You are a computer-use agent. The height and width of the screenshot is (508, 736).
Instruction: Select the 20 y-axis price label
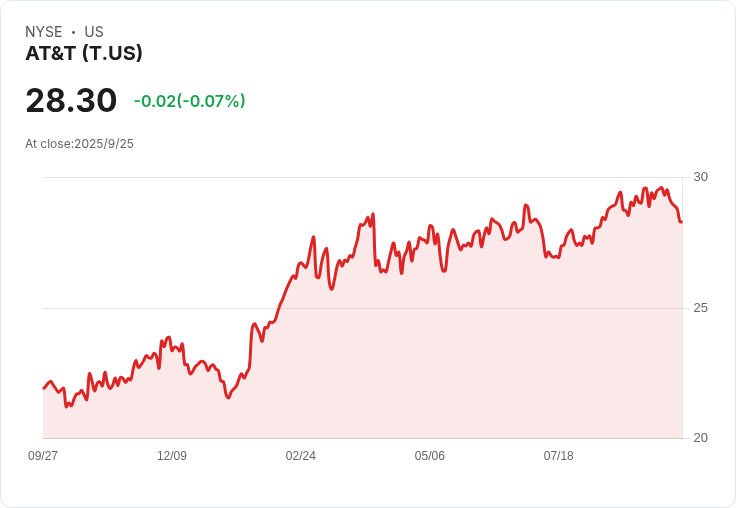pos(700,438)
